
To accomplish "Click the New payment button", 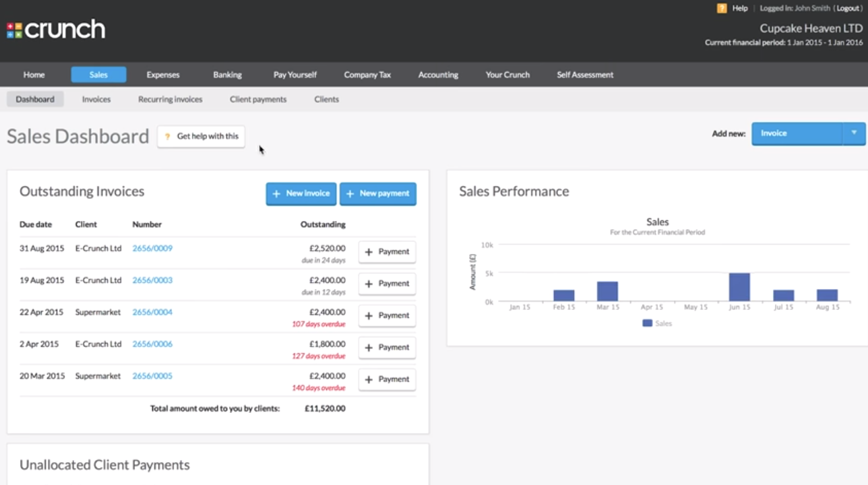I will click(378, 193).
